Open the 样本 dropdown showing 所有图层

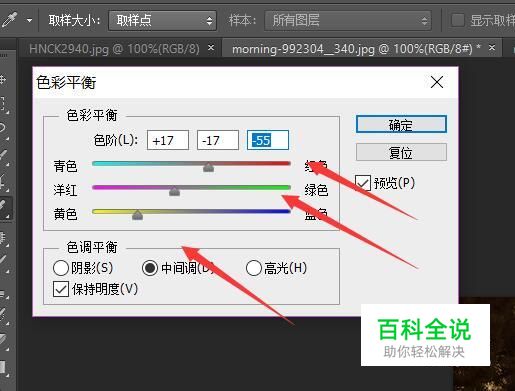click(x=348, y=21)
